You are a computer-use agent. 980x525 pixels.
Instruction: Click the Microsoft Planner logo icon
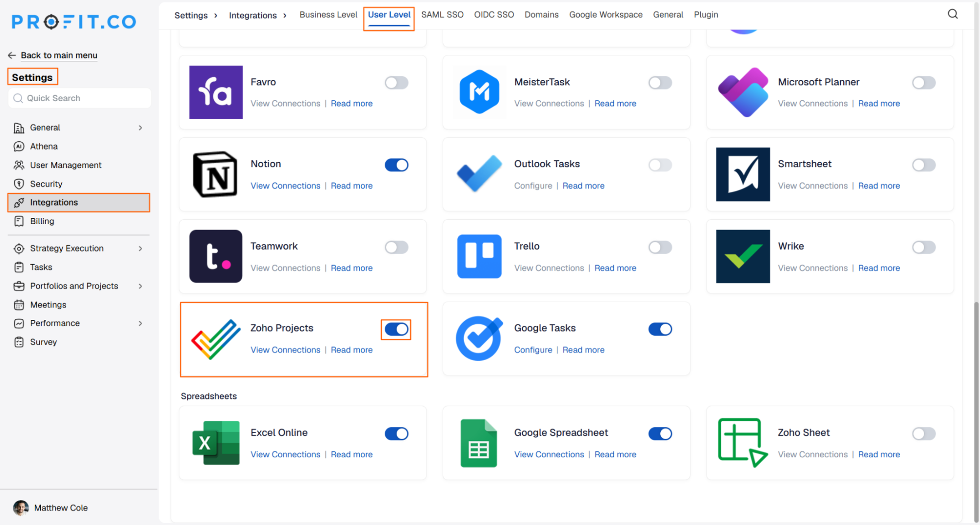click(743, 92)
